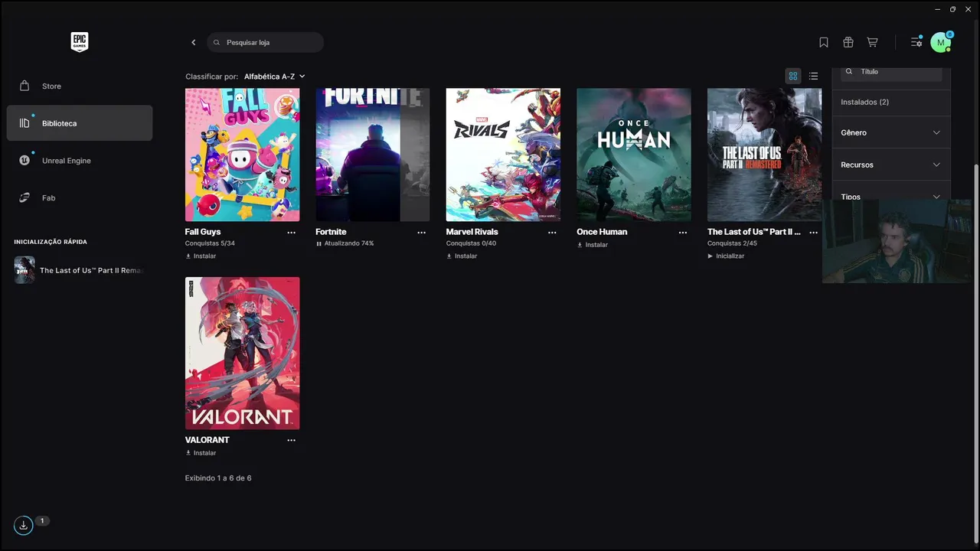980x551 pixels.
Task: Install Fall Guys
Action: point(201,256)
